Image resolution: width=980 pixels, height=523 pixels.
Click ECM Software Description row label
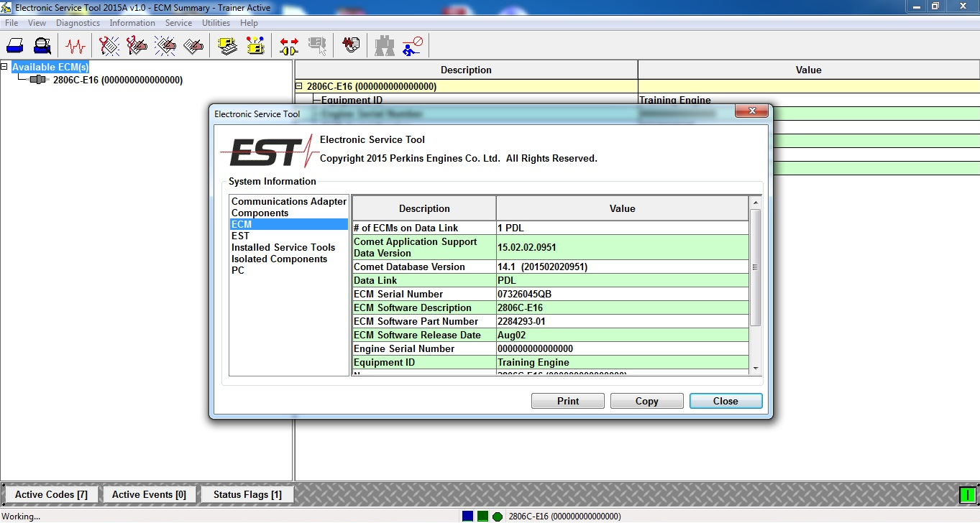click(424, 307)
